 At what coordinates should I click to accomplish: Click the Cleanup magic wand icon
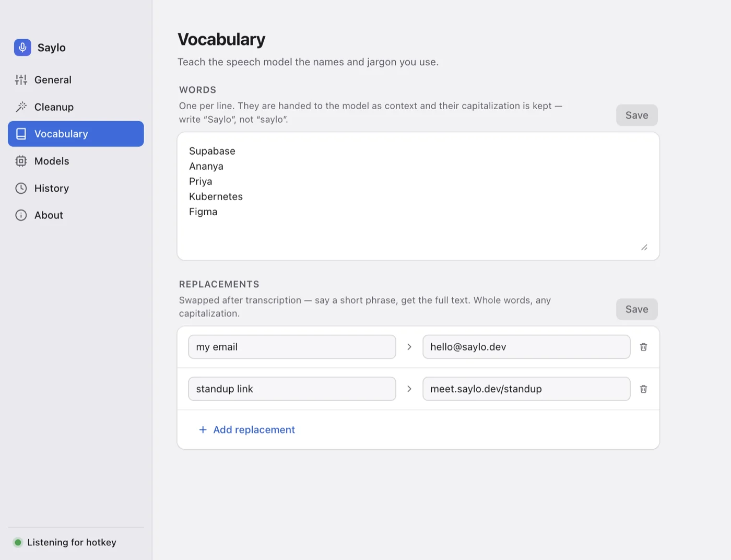[x=21, y=107]
